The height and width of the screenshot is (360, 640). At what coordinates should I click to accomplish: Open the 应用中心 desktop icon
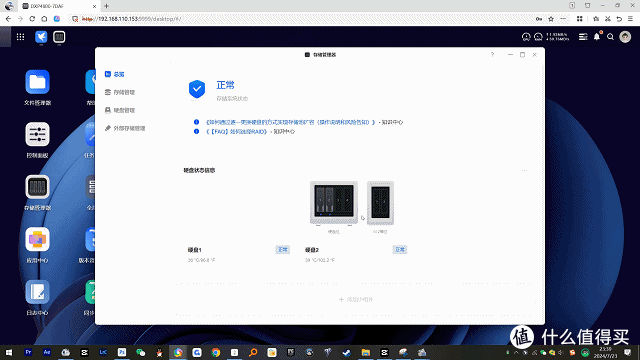pyautogui.click(x=37, y=240)
